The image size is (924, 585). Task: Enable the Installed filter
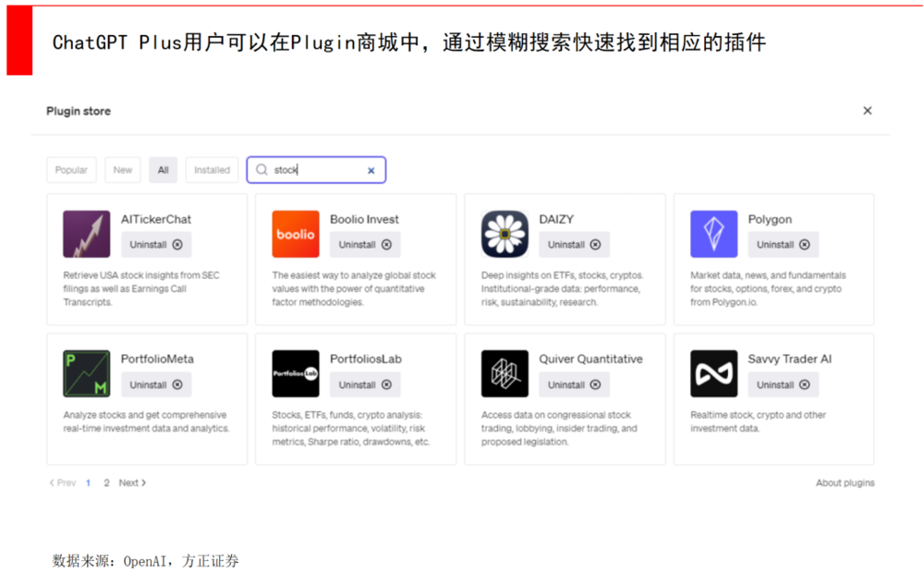coord(212,170)
